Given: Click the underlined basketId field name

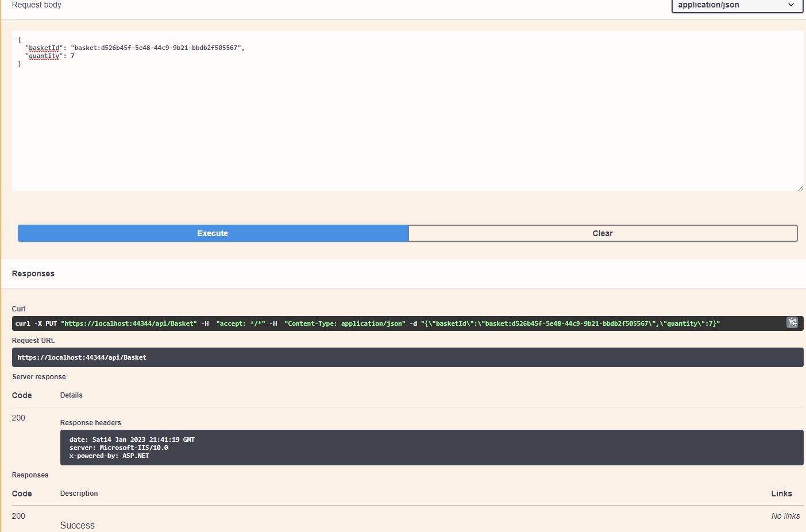Looking at the screenshot, I should click(x=44, y=48).
